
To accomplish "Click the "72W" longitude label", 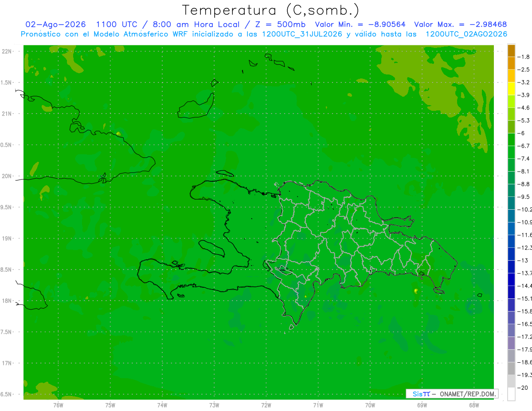I will point(266,405).
